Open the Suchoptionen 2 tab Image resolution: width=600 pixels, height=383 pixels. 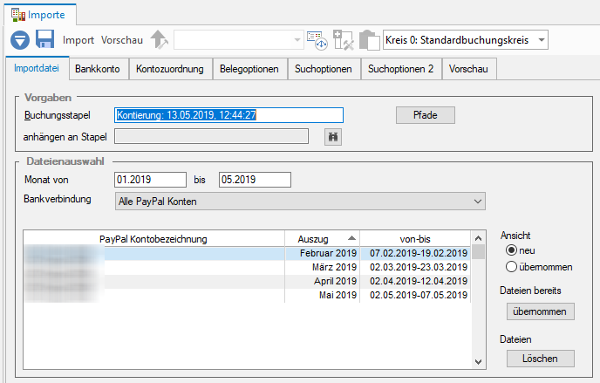pos(401,69)
